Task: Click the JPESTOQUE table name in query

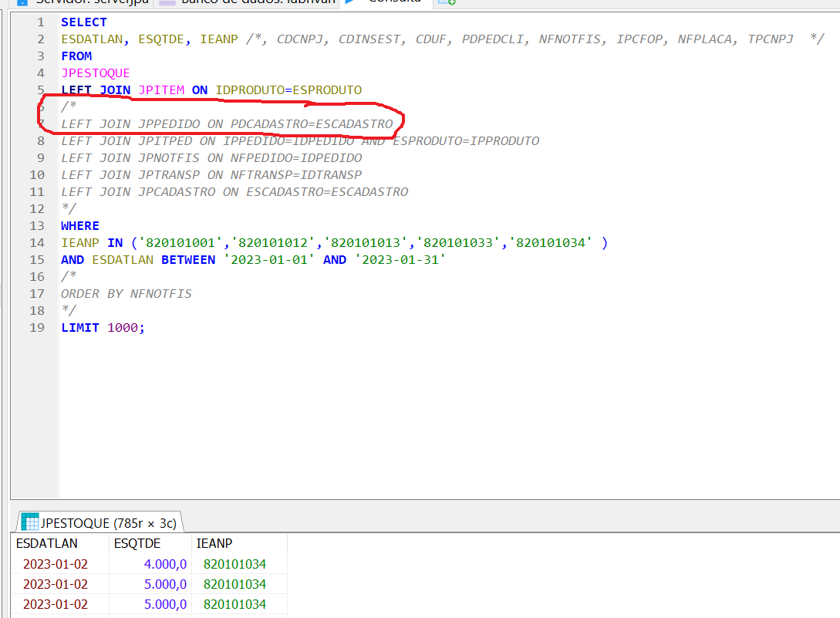Action: [x=96, y=73]
